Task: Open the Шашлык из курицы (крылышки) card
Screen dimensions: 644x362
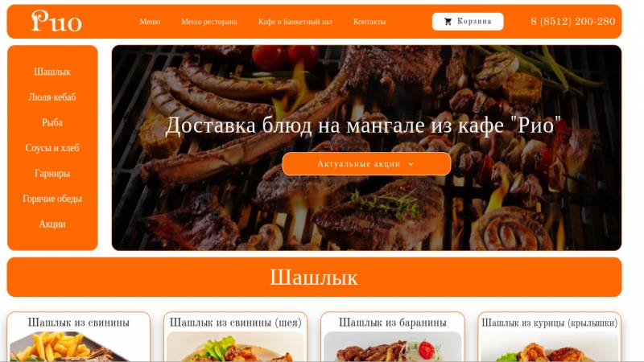Action: (550, 337)
